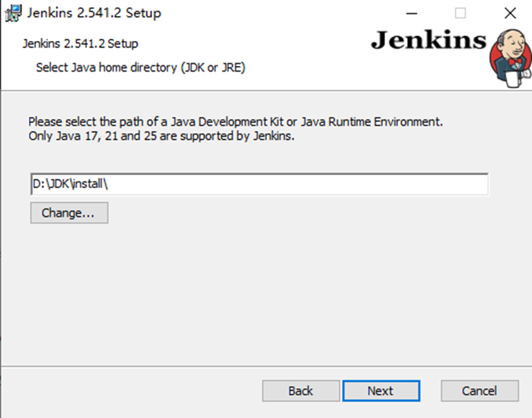The image size is (532, 418).
Task: Click the bold 'Jenkins 2.541.2 Setup' header
Action: (x=80, y=44)
